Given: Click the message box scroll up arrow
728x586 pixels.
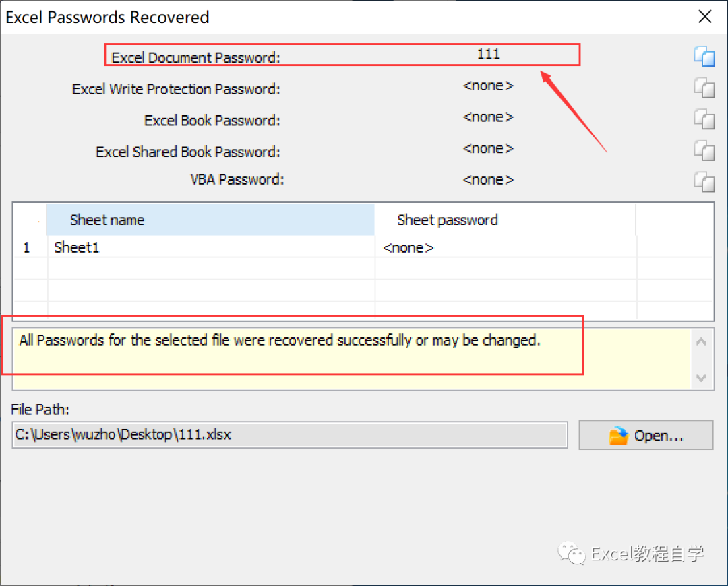Looking at the screenshot, I should [x=701, y=342].
